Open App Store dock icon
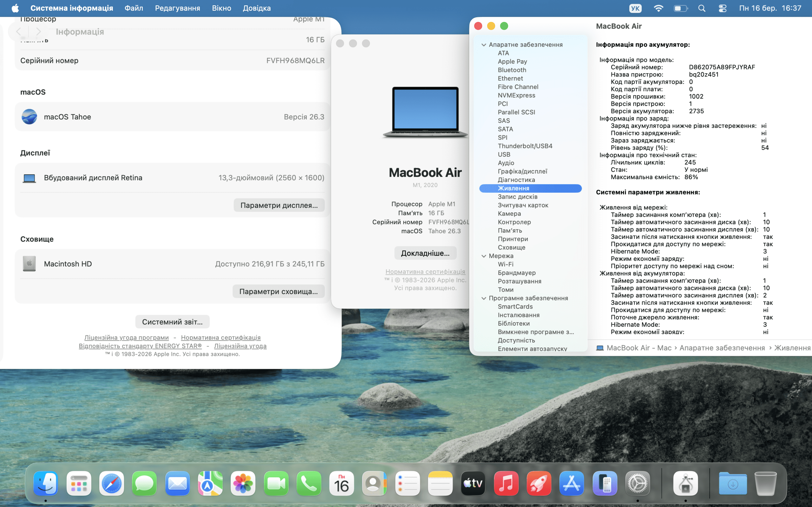 pos(572,483)
